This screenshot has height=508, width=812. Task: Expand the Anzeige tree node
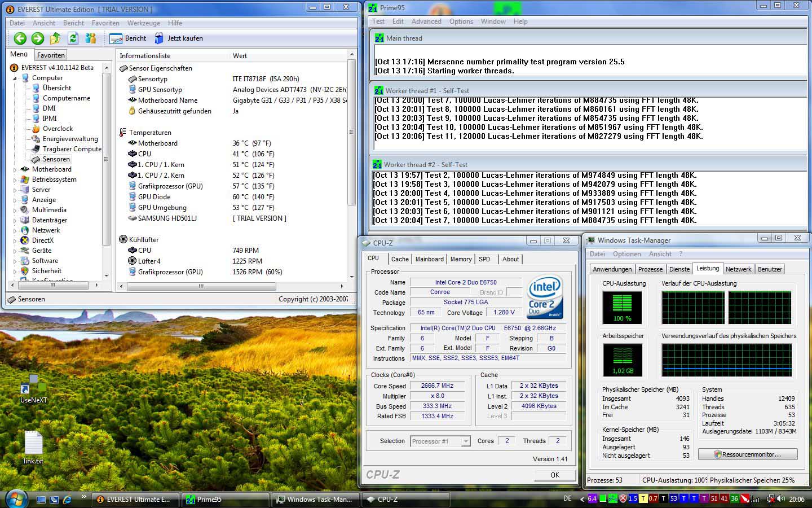[x=15, y=200]
